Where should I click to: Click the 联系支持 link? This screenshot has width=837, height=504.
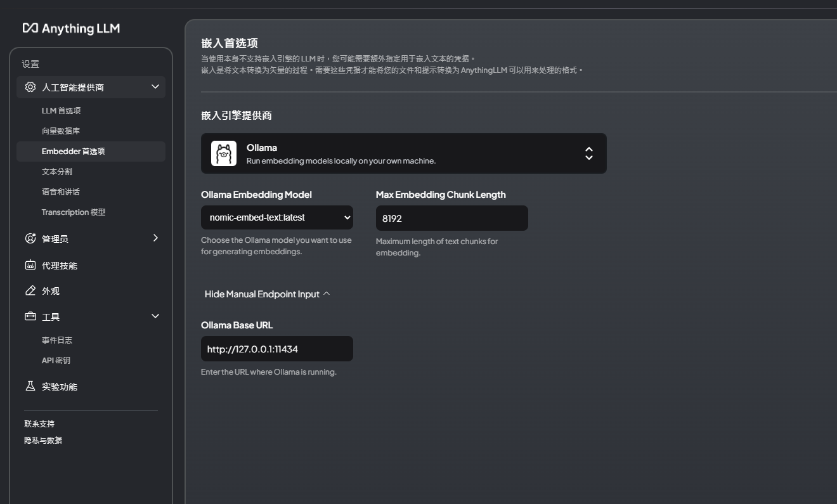(39, 424)
